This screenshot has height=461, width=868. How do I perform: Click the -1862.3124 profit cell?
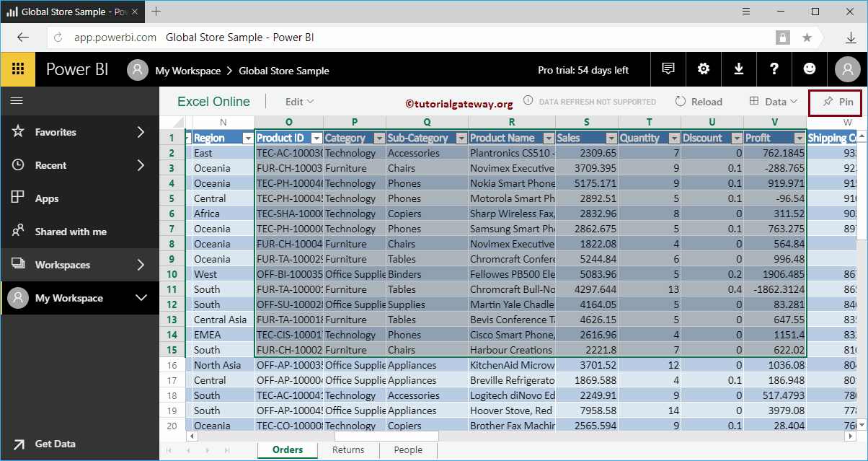(775, 289)
